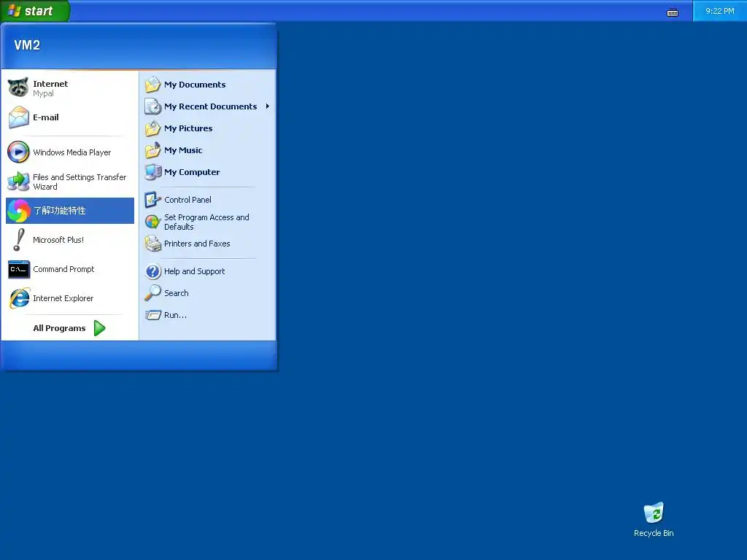Open the My Music folder icon
747x560 pixels.
click(x=152, y=150)
